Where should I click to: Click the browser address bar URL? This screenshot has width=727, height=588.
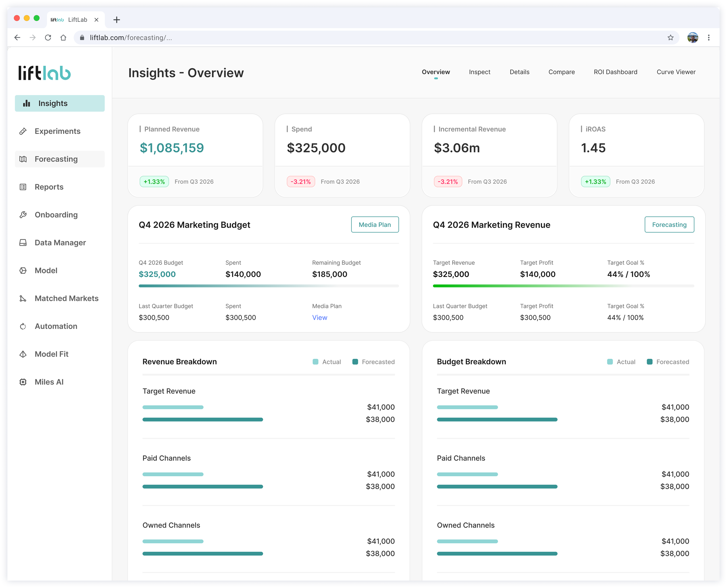(131, 38)
